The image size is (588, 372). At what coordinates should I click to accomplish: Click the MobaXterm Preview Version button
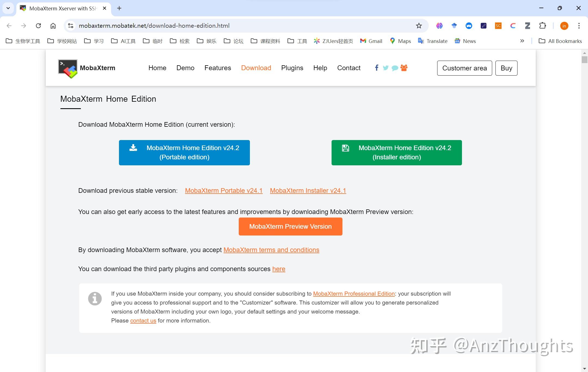click(x=290, y=227)
